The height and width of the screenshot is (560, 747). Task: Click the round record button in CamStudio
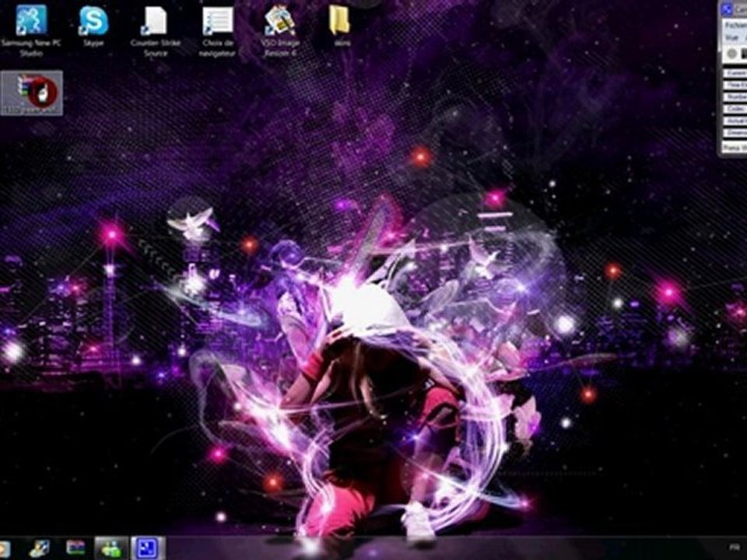(731, 54)
